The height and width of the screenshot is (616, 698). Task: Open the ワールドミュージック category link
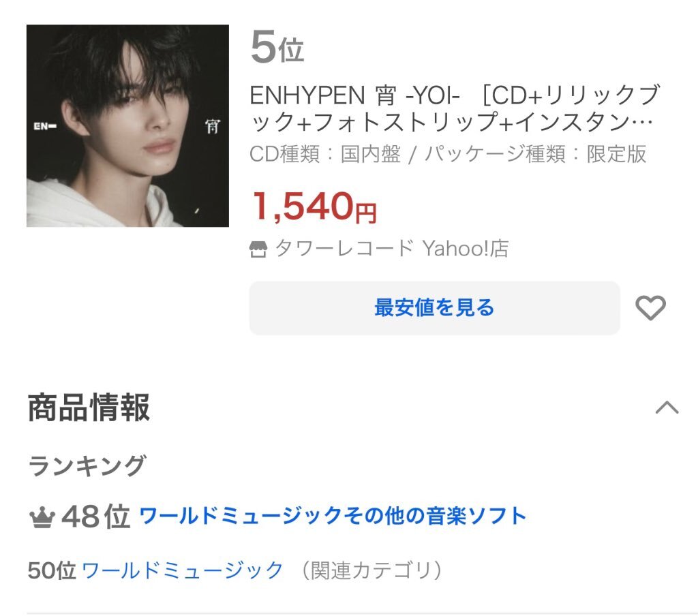[183, 570]
